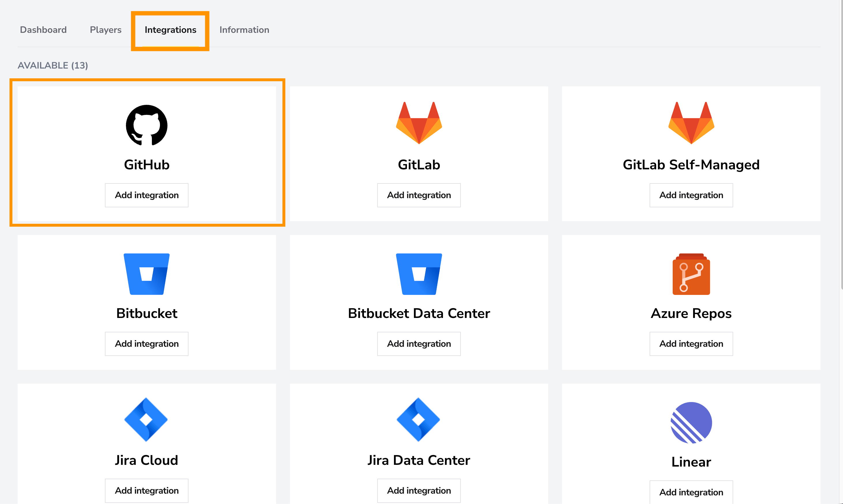Click the AVAILABLE (13) section heading
843x504 pixels.
click(x=53, y=66)
